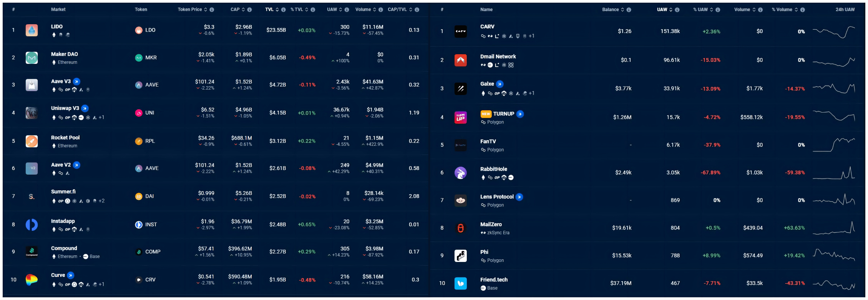Click the Friend.tech logo icon
Viewport: 868px width, 300px height.
coord(461,283)
